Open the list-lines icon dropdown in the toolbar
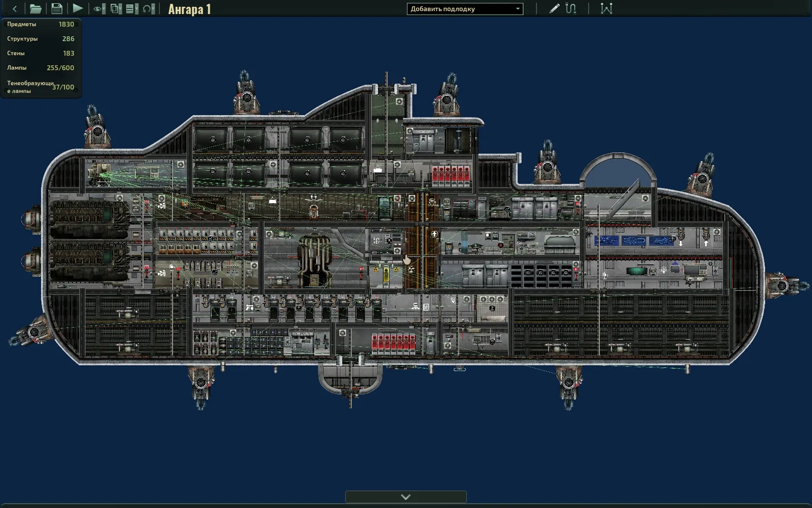Viewport: 812px width, 508px height. (x=131, y=9)
